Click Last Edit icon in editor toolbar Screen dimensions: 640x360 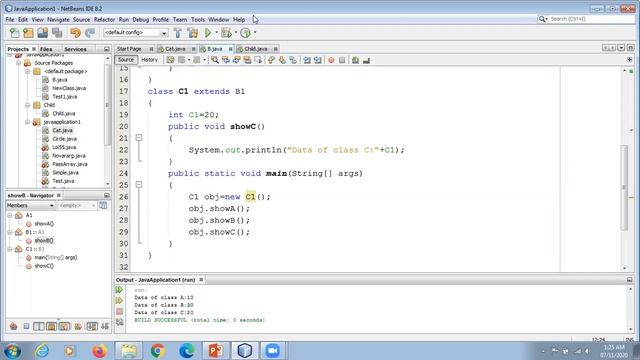click(x=170, y=60)
